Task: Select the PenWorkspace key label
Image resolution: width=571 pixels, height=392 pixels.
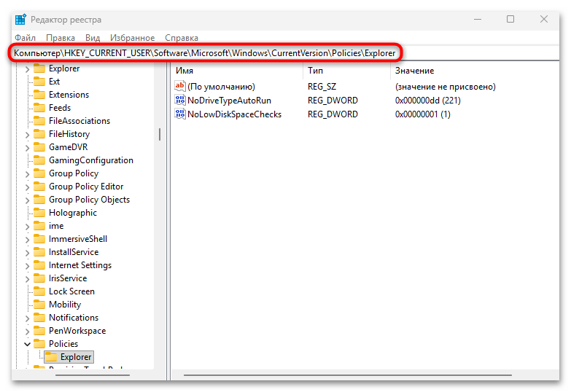Action: (x=77, y=331)
